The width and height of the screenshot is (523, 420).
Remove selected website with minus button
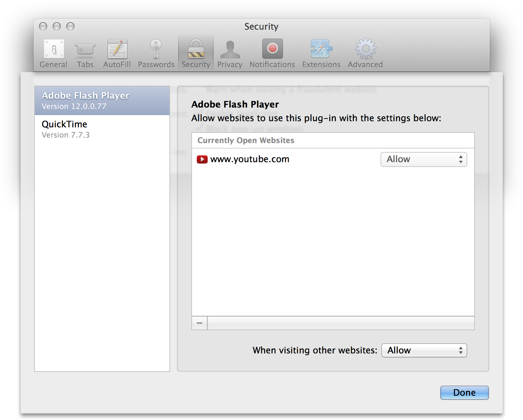199,323
